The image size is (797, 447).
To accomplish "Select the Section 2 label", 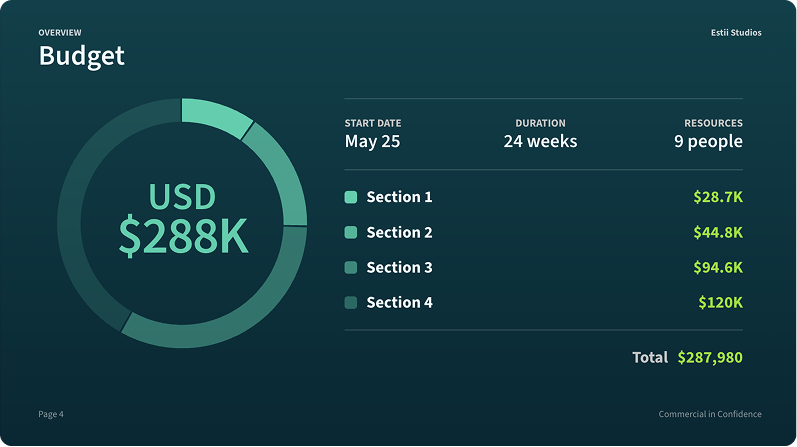I will point(399,232).
